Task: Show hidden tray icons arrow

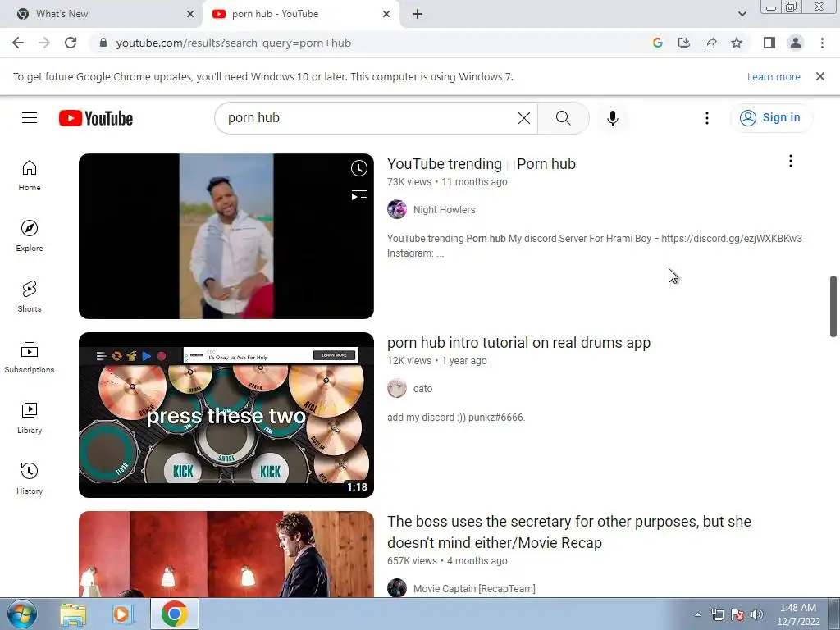Action: (697, 614)
